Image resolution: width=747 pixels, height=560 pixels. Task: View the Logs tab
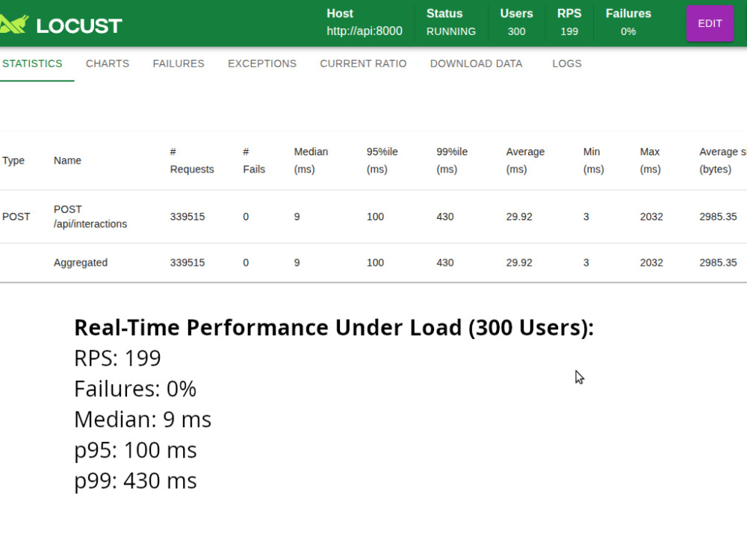point(567,63)
